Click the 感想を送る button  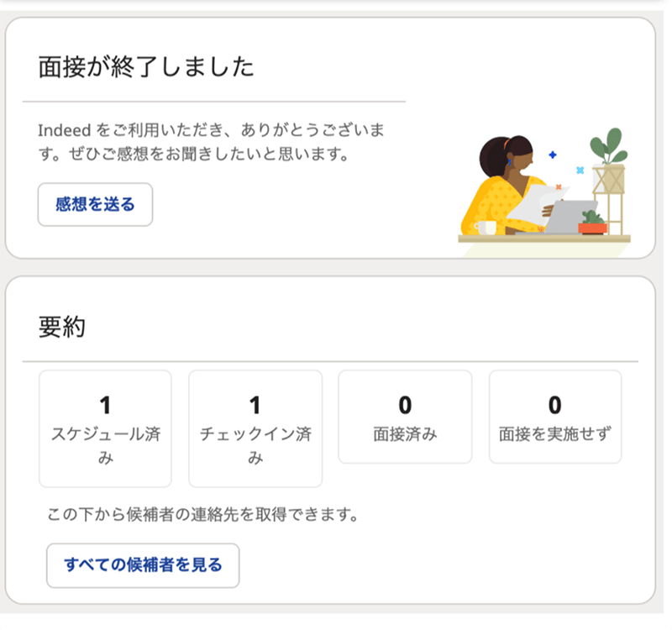(95, 204)
